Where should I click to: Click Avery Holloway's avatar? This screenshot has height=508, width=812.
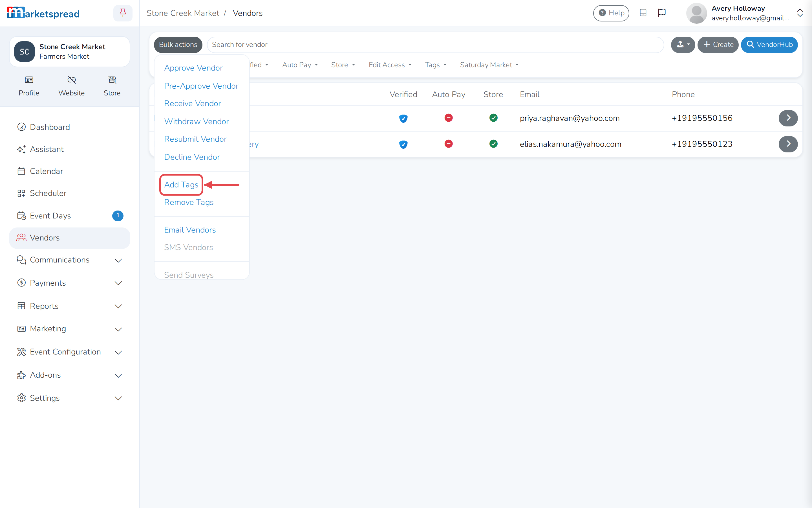[697, 14]
